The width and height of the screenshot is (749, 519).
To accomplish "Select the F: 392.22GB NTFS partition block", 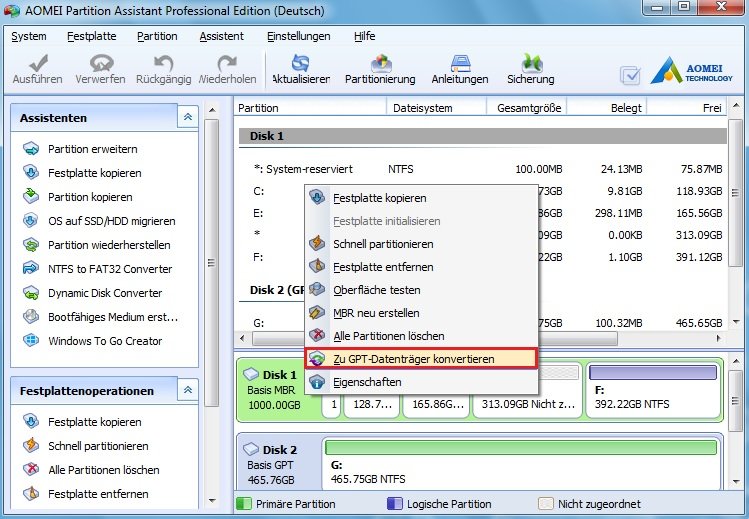I will [653, 392].
